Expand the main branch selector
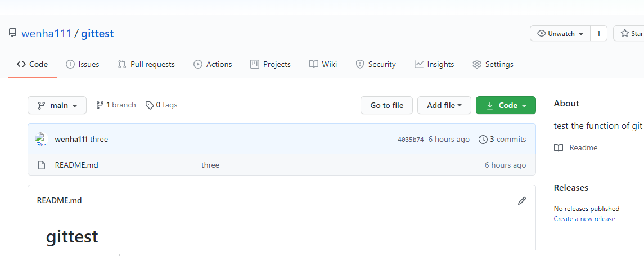This screenshot has width=644, height=256. click(x=57, y=105)
